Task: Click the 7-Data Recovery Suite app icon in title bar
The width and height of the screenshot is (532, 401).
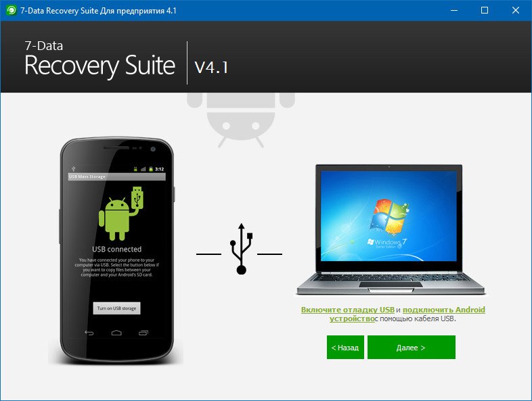Action: point(11,11)
